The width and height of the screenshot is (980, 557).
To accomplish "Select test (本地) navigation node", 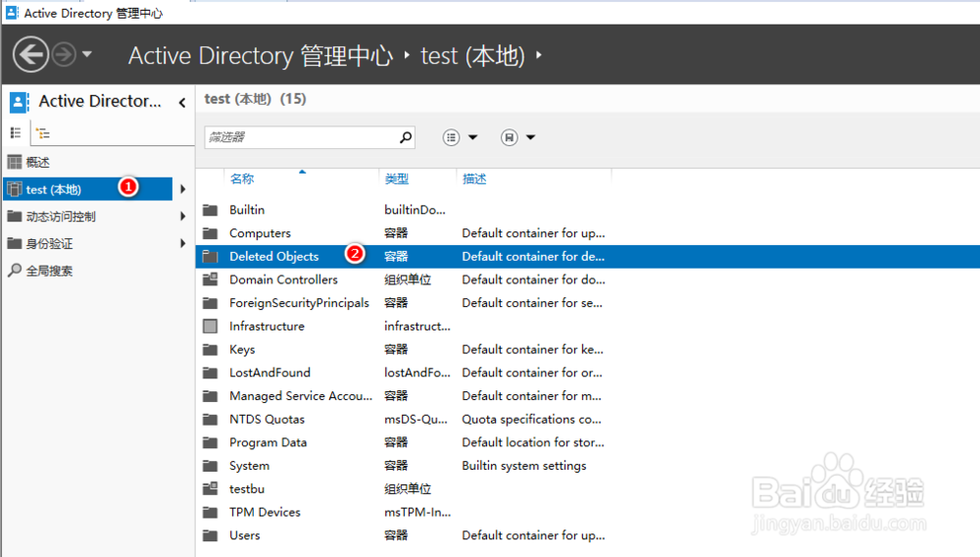I will (87, 189).
